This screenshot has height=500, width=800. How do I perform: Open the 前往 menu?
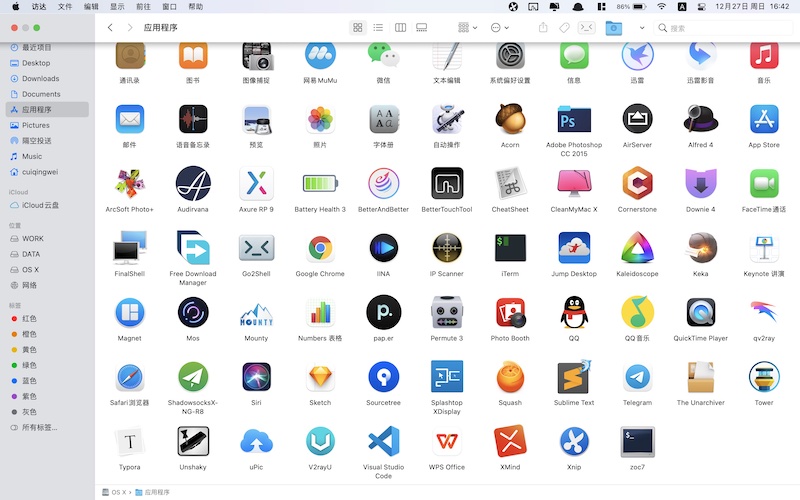(143, 7)
